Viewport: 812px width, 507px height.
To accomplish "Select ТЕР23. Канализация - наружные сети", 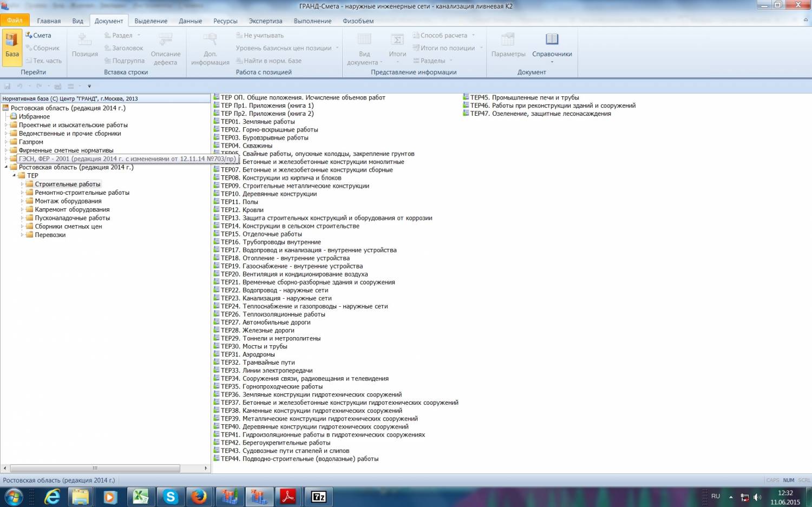I will pyautogui.click(x=276, y=298).
